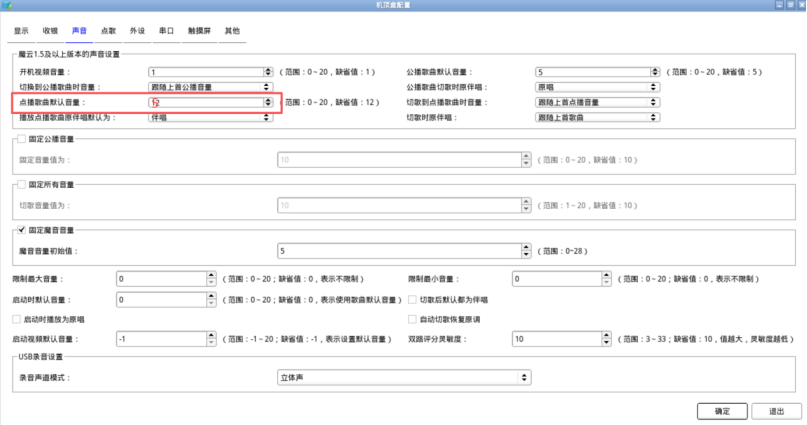This screenshot has height=425, width=807.
Task: Enable the 固定所有音量 checkbox
Action: (21, 184)
